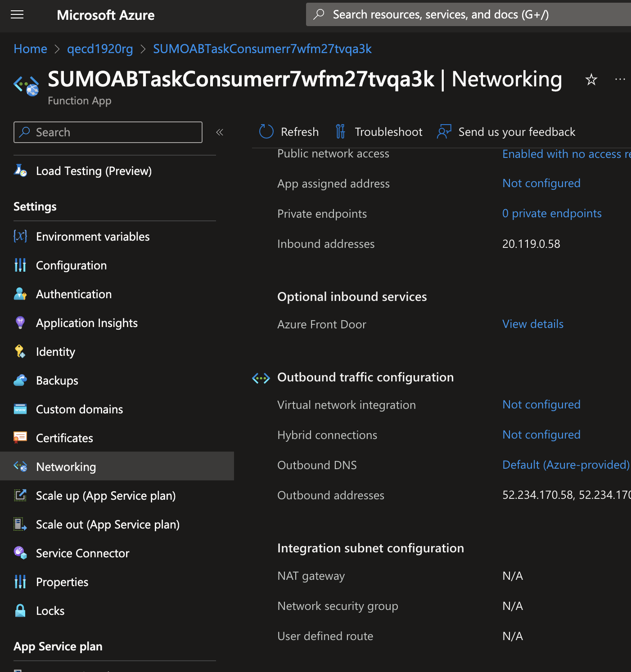Screen dimensions: 631x672
Task: Star this Function App as favorite
Action: [x=590, y=80]
